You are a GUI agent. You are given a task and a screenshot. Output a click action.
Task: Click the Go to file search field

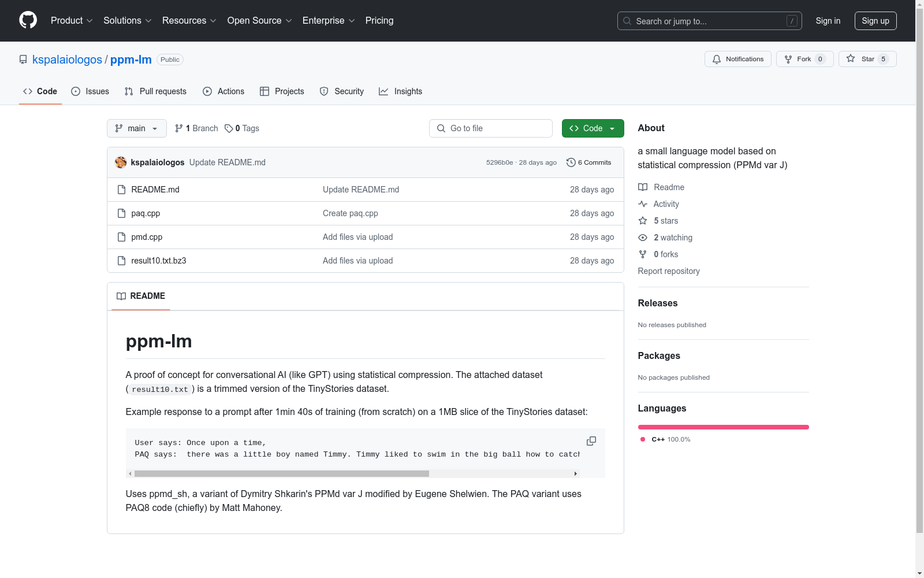[x=491, y=128]
